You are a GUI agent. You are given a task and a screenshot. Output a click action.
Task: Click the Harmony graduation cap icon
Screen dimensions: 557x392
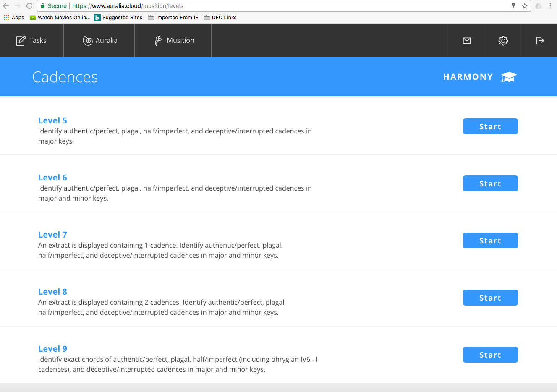509,77
